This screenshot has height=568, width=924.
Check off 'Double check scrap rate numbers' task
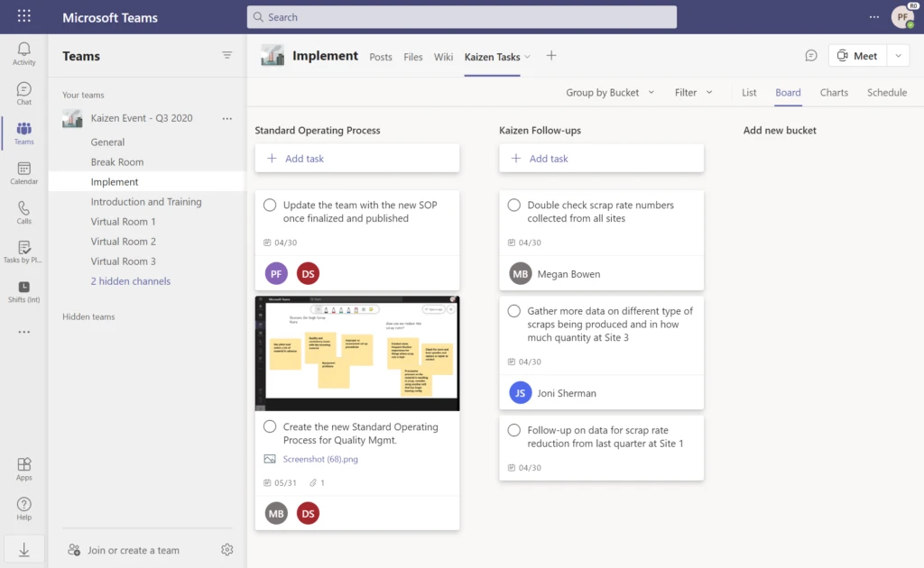coord(513,205)
